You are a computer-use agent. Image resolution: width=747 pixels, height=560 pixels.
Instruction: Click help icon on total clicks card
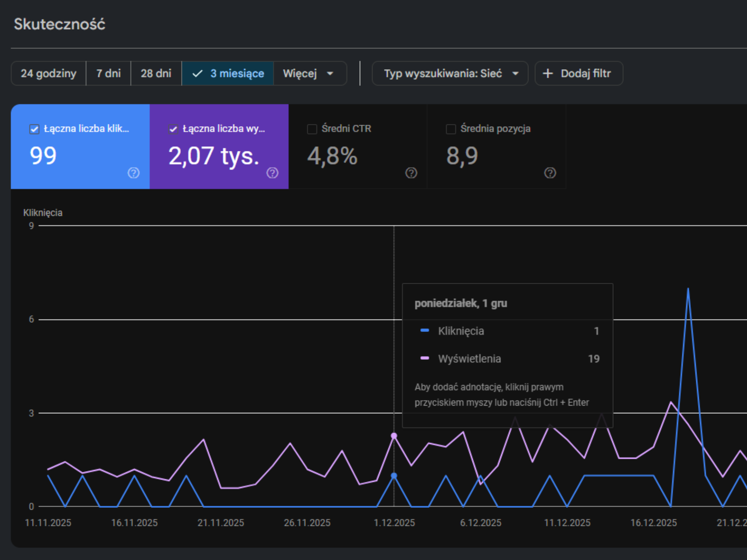(133, 173)
